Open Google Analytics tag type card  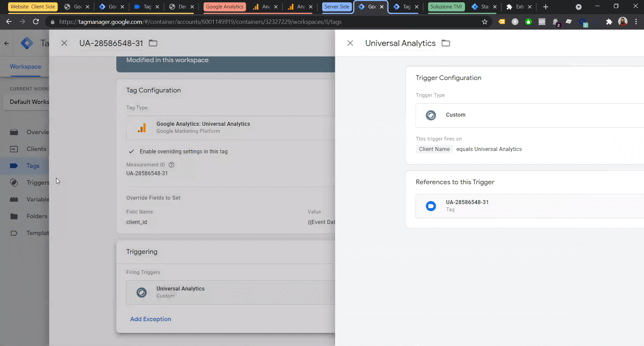tap(231, 128)
